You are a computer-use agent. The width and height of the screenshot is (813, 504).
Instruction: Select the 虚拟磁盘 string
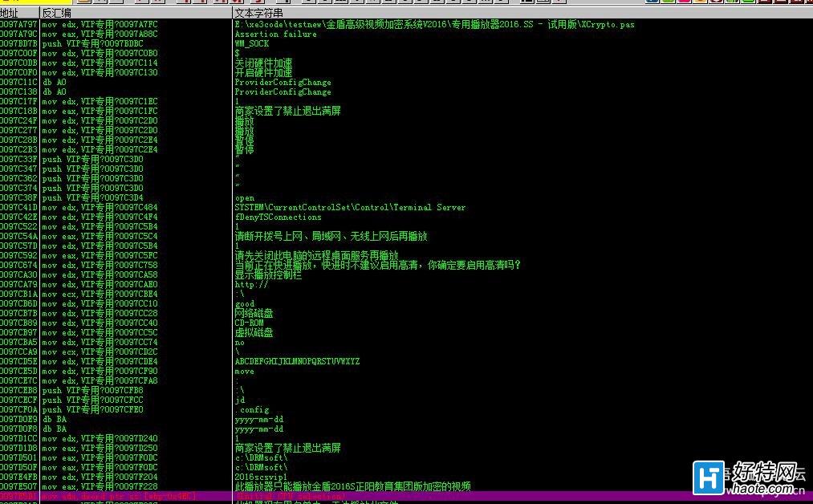click(254, 333)
